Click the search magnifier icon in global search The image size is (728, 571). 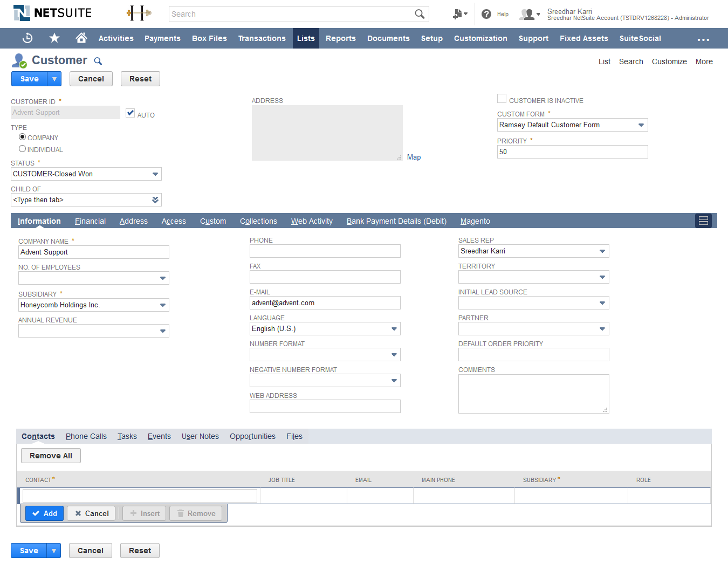point(420,14)
